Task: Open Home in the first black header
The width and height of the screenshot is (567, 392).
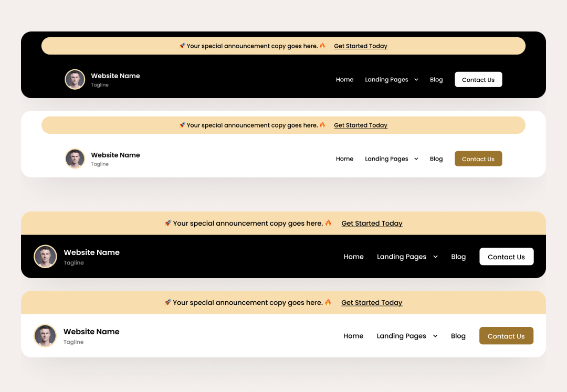Action: [344, 79]
